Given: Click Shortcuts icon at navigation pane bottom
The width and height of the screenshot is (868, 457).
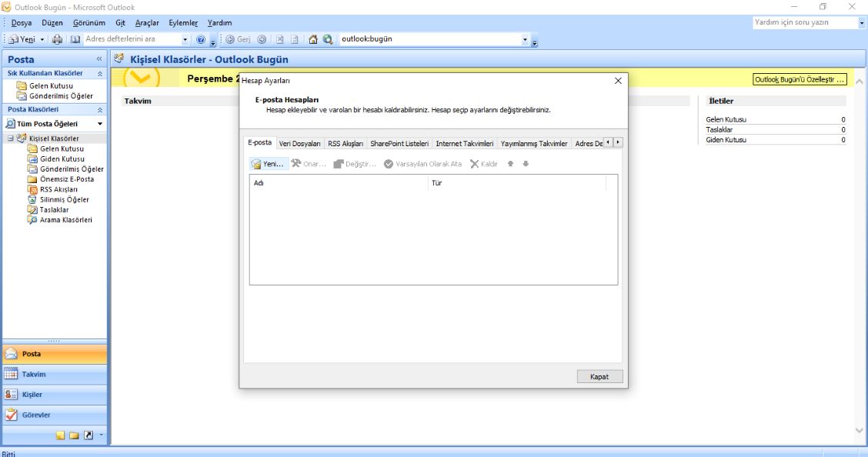Looking at the screenshot, I should click(88, 435).
